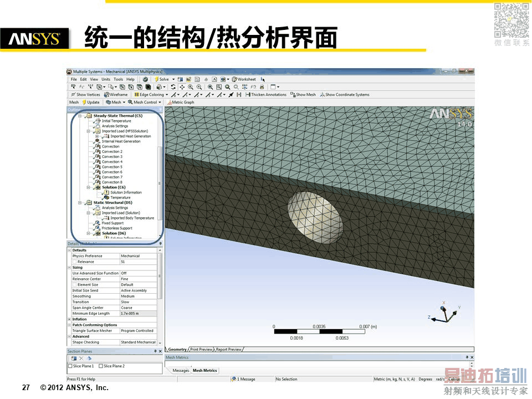This screenshot has height=399, width=532.
Task: Click the New Section Plane icon
Action: coord(74,359)
